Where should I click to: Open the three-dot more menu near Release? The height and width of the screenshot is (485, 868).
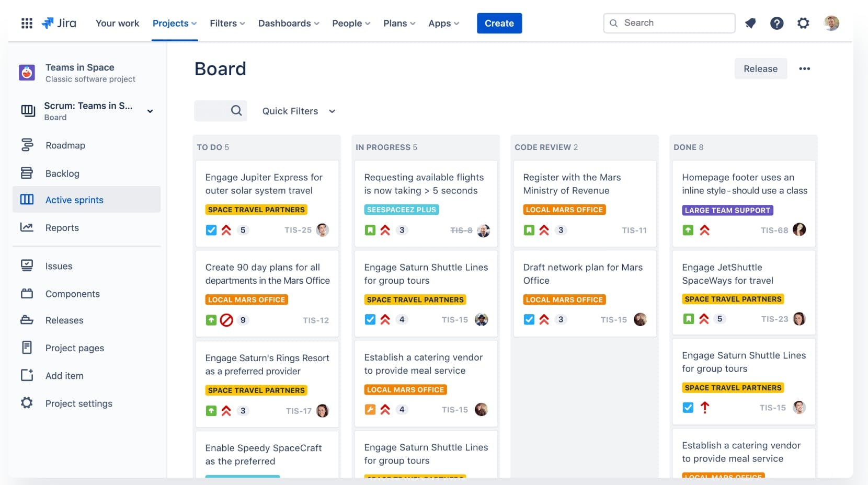(804, 68)
